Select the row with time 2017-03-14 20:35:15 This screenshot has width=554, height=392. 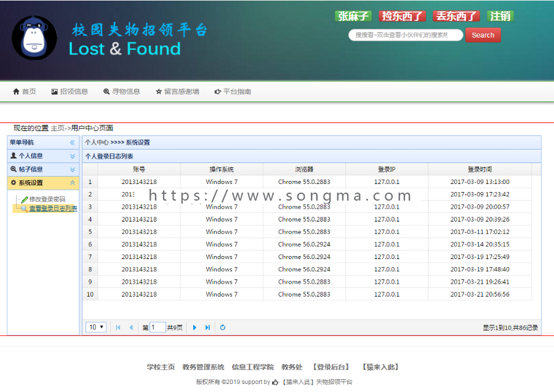(x=307, y=244)
